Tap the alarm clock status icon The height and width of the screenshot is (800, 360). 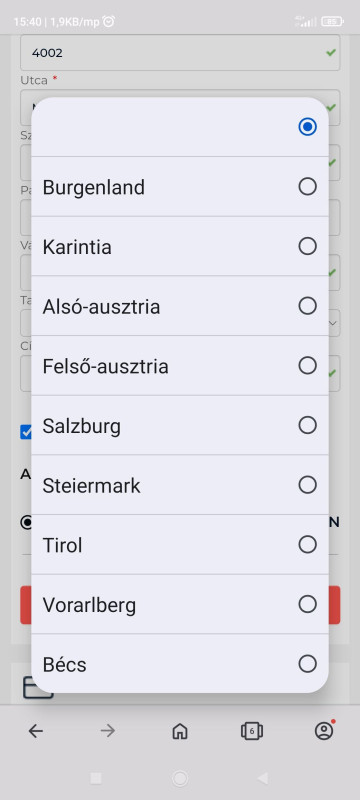pyautogui.click(x=109, y=21)
